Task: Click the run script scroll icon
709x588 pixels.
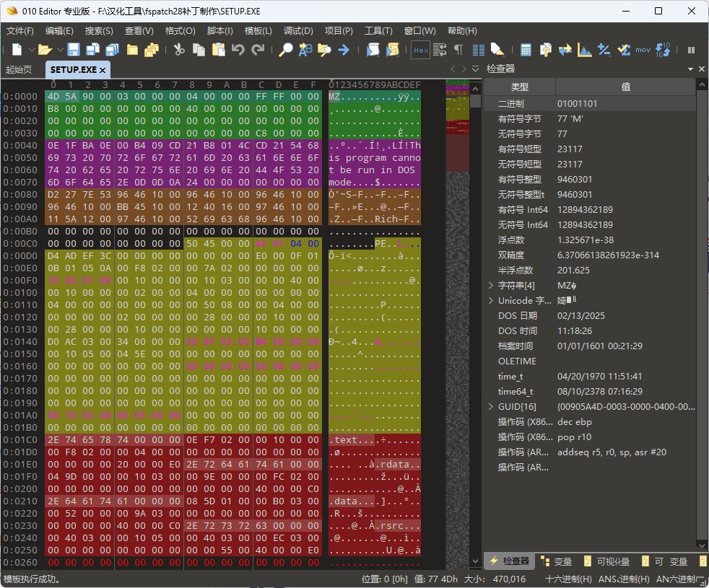Action: pyautogui.click(x=373, y=49)
